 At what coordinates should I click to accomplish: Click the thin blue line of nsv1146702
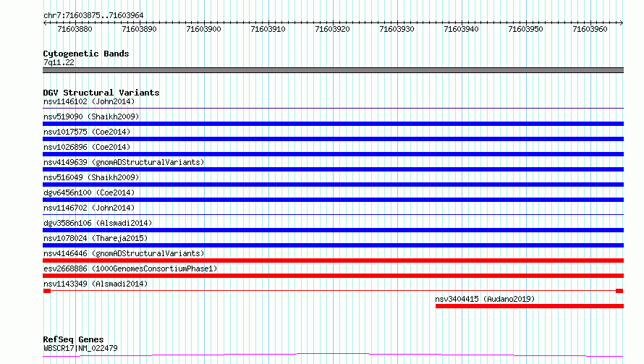(333, 214)
